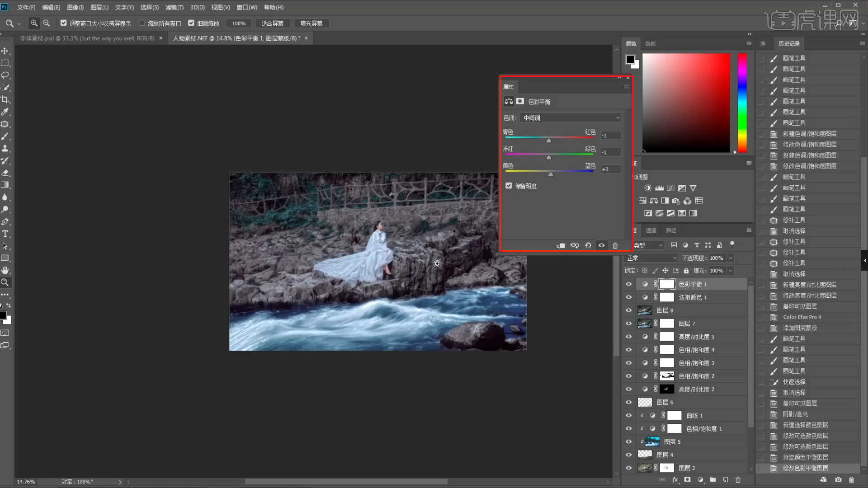868x488 pixels.
Task: Uncheck the 保留明度 checkbox
Action: [x=509, y=186]
